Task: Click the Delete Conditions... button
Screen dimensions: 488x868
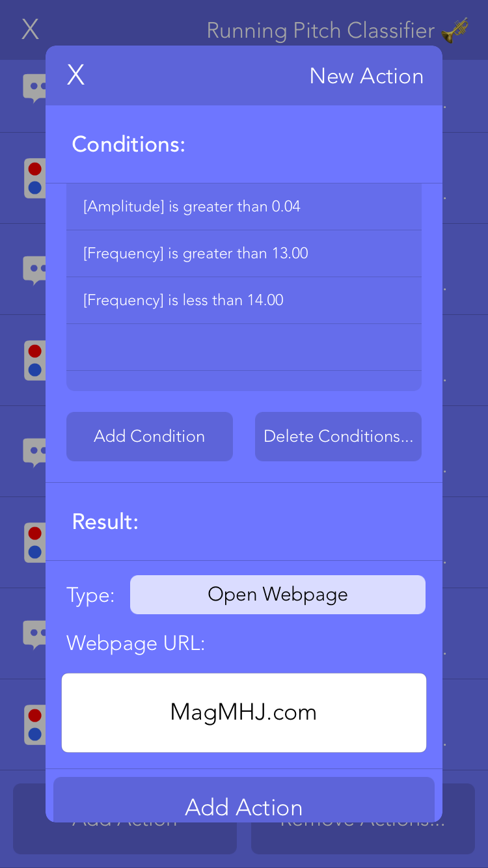Action: click(338, 437)
